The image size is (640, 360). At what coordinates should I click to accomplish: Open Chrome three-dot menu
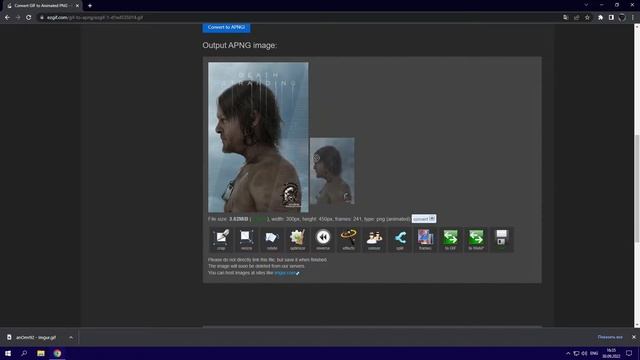633,18
